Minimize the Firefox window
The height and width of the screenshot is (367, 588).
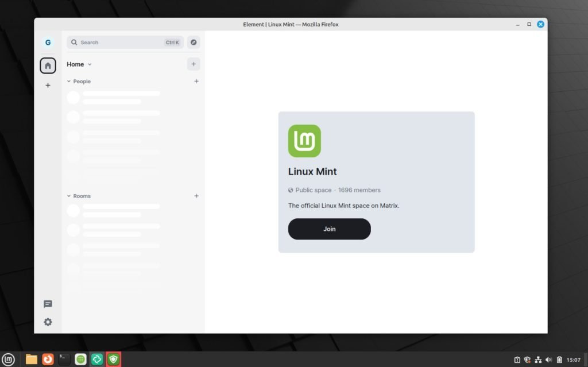coord(517,24)
